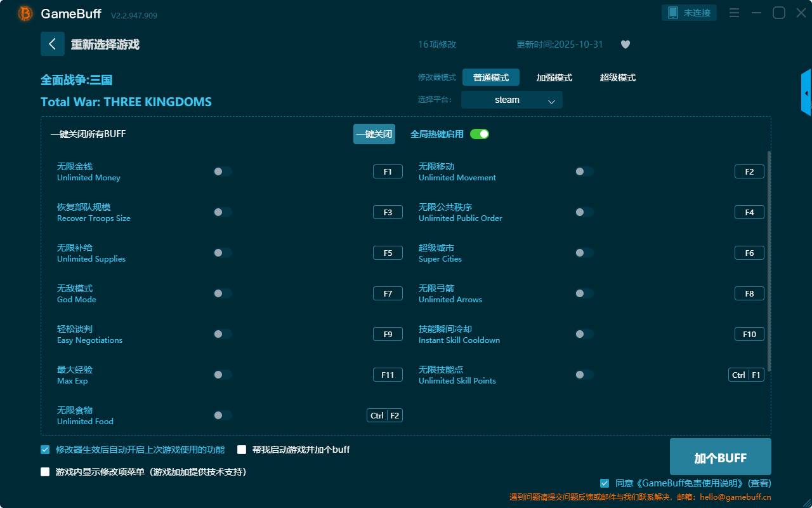Click the Ctrl F2 hotkey for Unlimited Food
Viewport: 812px width, 508px height.
tap(384, 415)
